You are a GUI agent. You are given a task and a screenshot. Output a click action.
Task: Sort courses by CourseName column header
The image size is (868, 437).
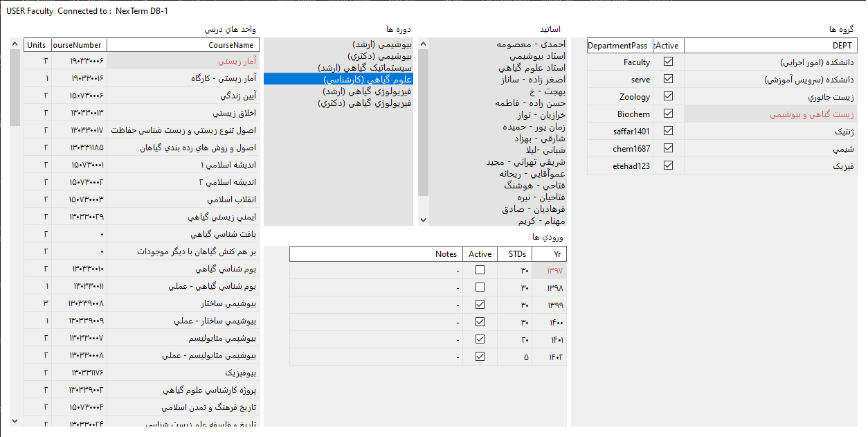point(183,45)
